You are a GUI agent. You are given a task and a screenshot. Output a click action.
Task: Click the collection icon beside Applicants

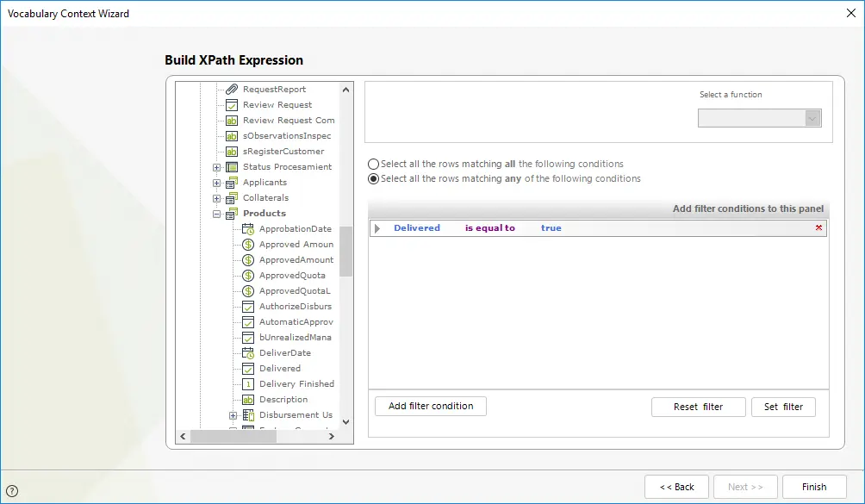[x=232, y=182]
